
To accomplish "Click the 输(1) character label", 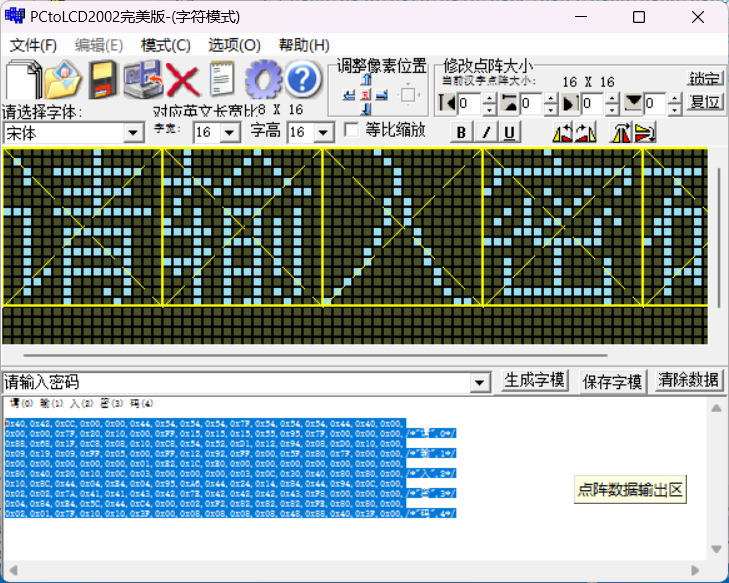I will (51, 404).
